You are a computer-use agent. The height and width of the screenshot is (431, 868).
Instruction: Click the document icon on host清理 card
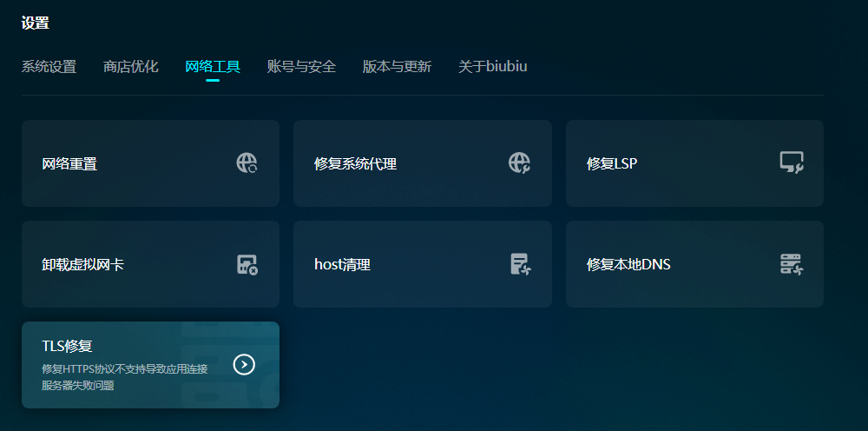coord(519,264)
